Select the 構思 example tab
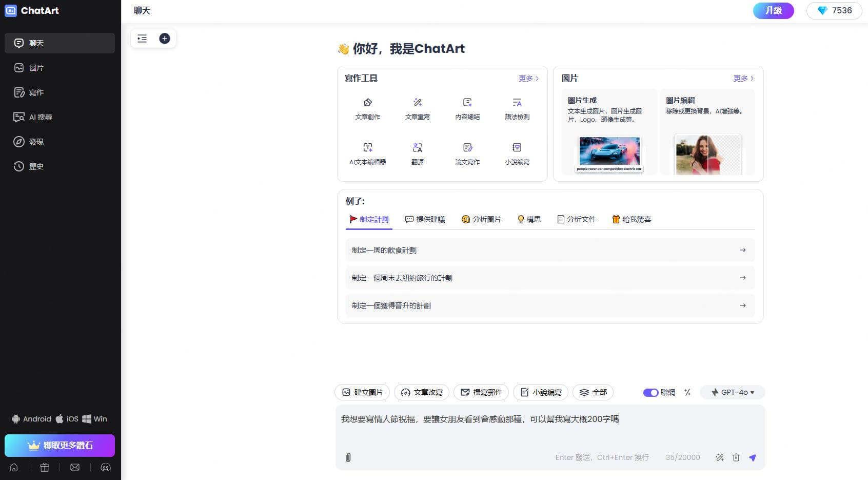 (529, 219)
